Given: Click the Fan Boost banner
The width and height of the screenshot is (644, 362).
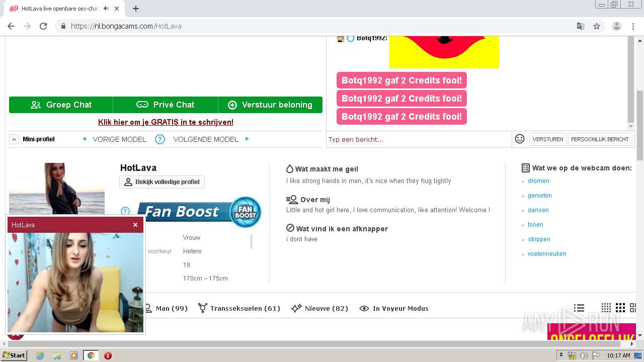Looking at the screenshot, I should tap(199, 211).
